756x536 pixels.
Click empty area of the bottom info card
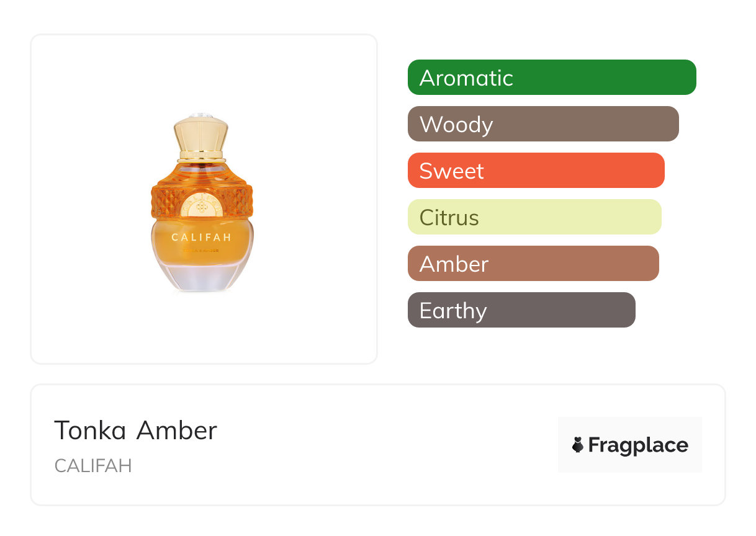[385, 447]
